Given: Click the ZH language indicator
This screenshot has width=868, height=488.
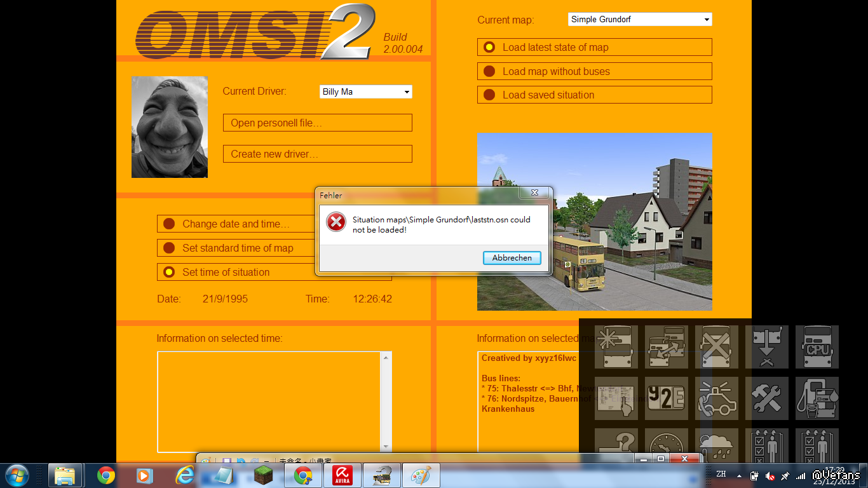Looking at the screenshot, I should pos(721,474).
